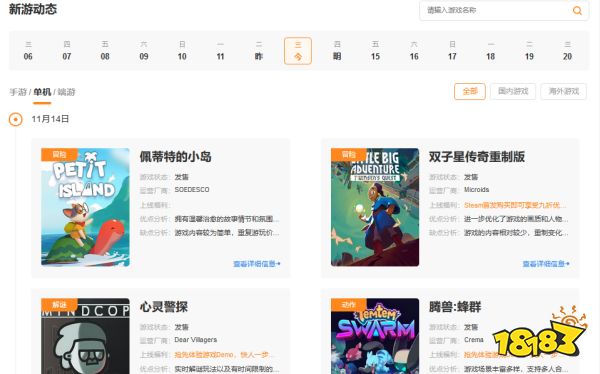Select date 16 in the calendar strip

(414, 51)
